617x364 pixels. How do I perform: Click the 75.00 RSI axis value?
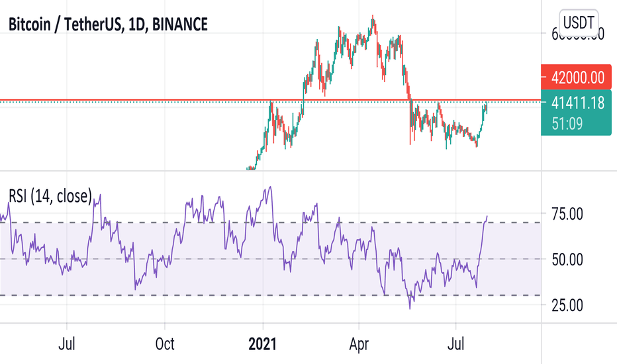click(567, 214)
